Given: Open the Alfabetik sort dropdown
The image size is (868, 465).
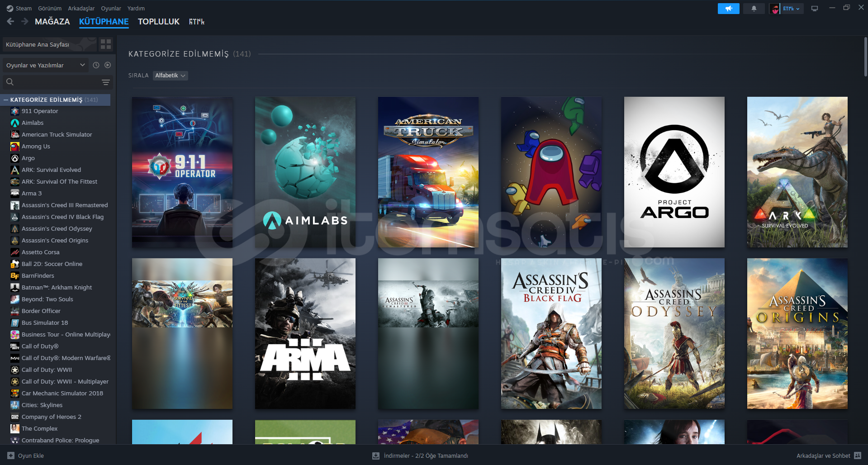Looking at the screenshot, I should (170, 76).
